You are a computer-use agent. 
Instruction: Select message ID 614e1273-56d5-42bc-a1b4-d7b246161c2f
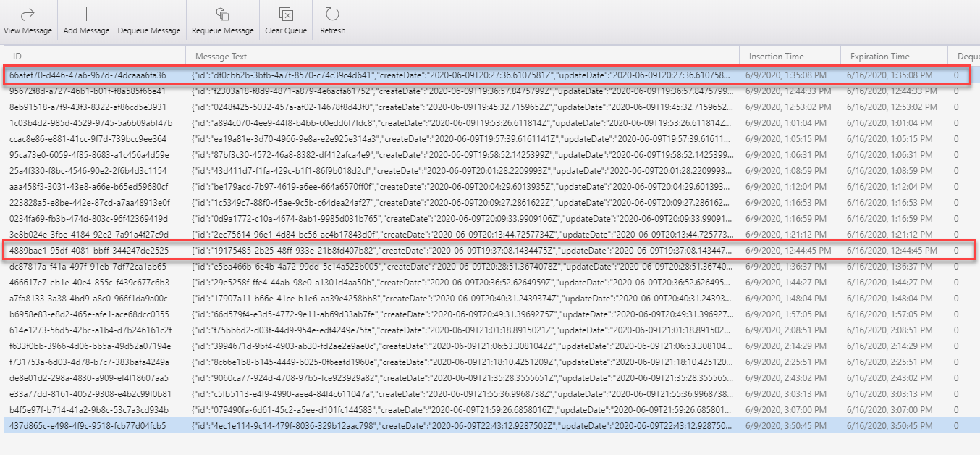[x=89, y=330]
